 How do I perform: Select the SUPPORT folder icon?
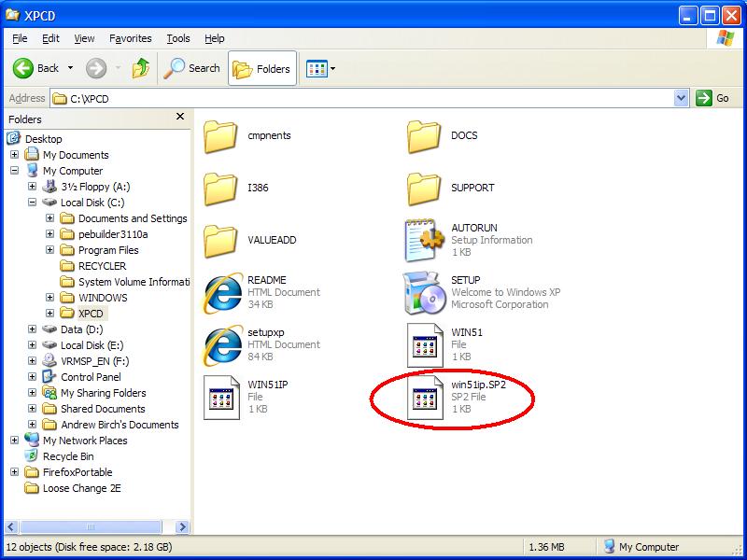click(424, 189)
